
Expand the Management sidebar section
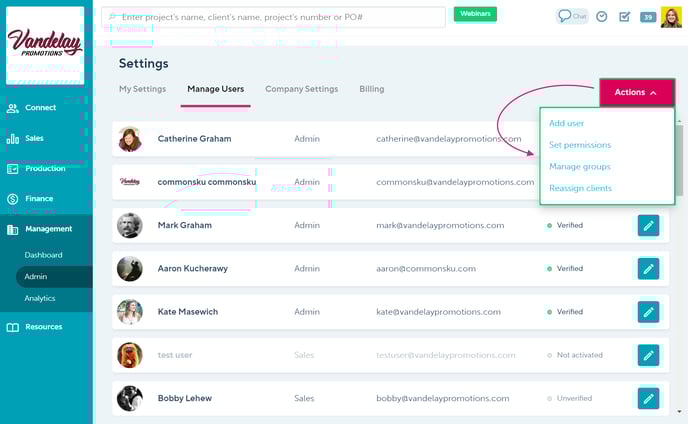click(47, 229)
